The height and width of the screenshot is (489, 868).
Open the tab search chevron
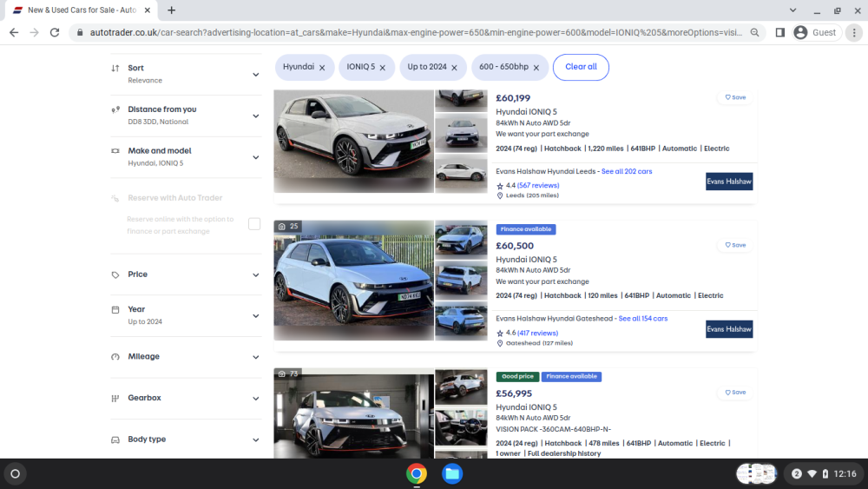pyautogui.click(x=792, y=10)
